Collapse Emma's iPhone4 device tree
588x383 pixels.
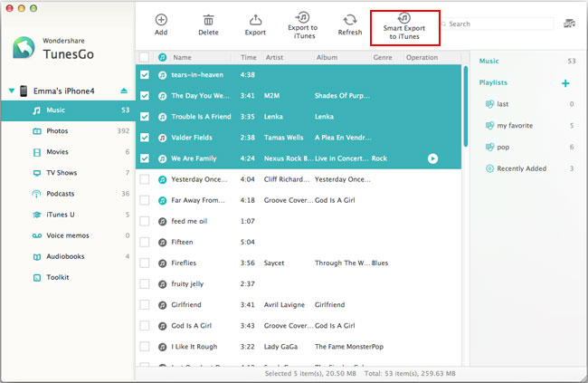point(12,91)
